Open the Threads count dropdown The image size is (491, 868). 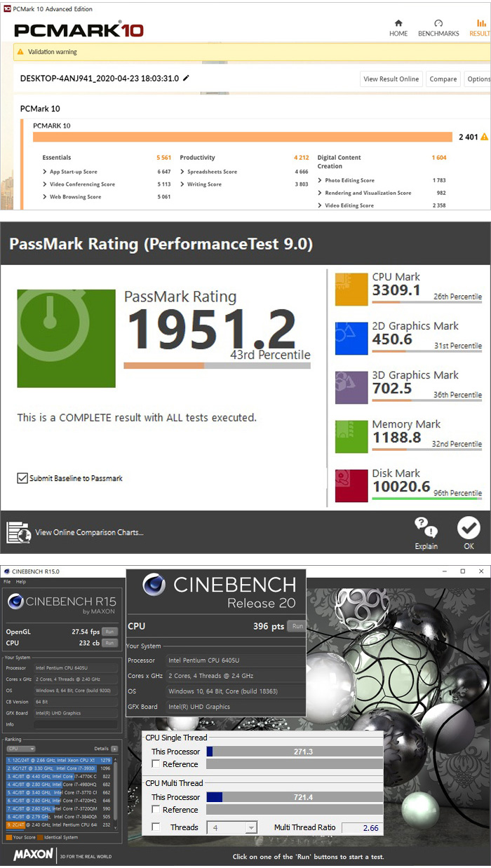(233, 828)
